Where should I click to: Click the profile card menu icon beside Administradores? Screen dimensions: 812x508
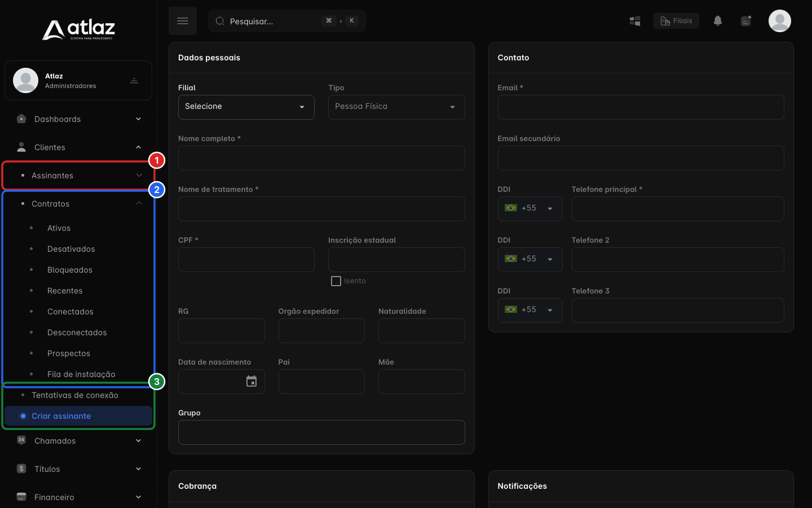click(x=134, y=81)
